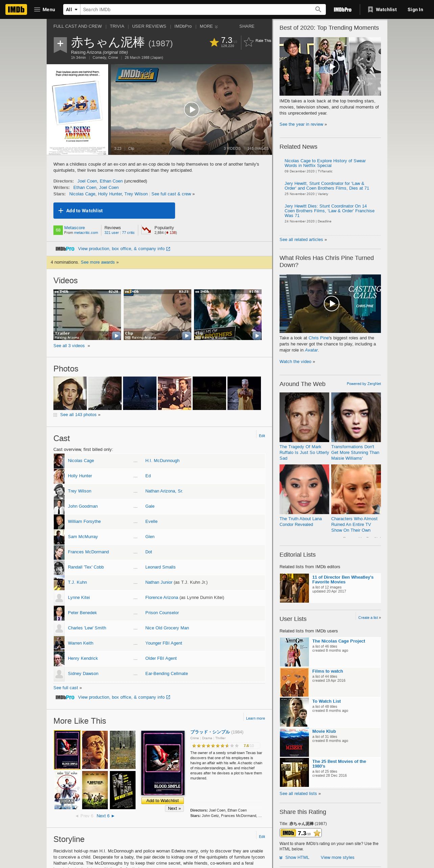The height and width of the screenshot is (868, 434).
Task: Open the Watchlist bookmark in header
Action: pyautogui.click(x=382, y=9)
